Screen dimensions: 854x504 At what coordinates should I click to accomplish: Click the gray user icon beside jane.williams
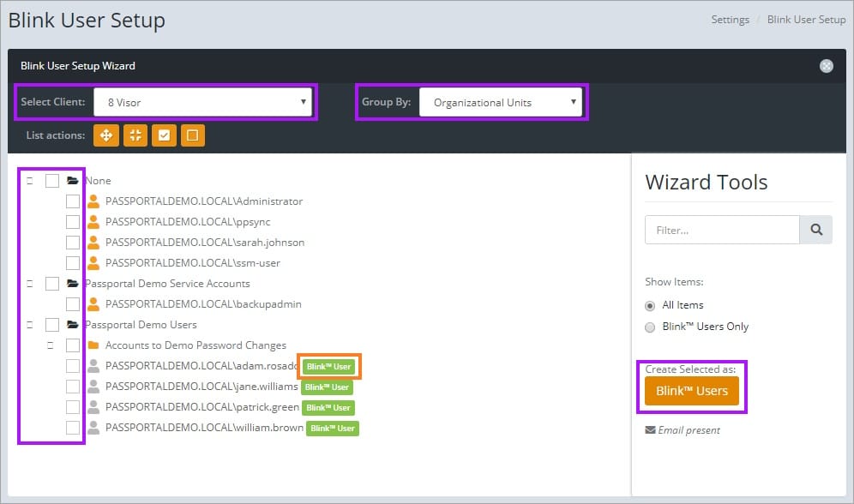pyautogui.click(x=93, y=387)
